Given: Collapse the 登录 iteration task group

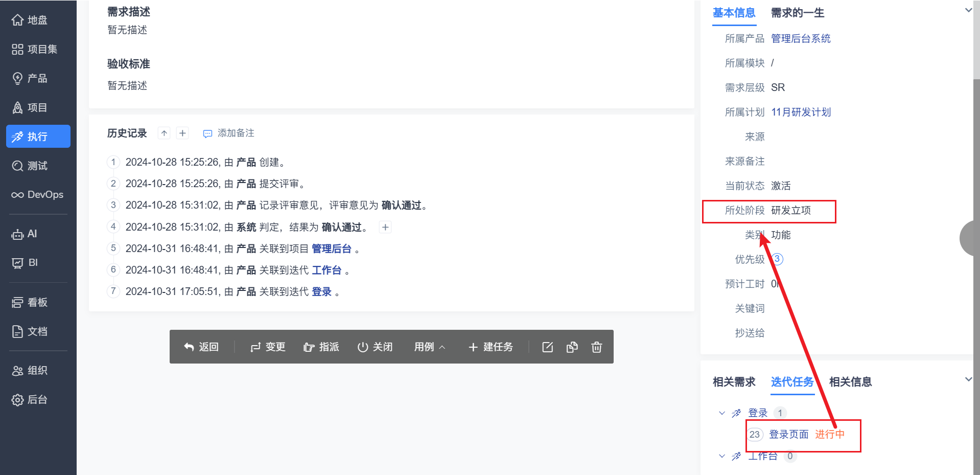Looking at the screenshot, I should 721,413.
